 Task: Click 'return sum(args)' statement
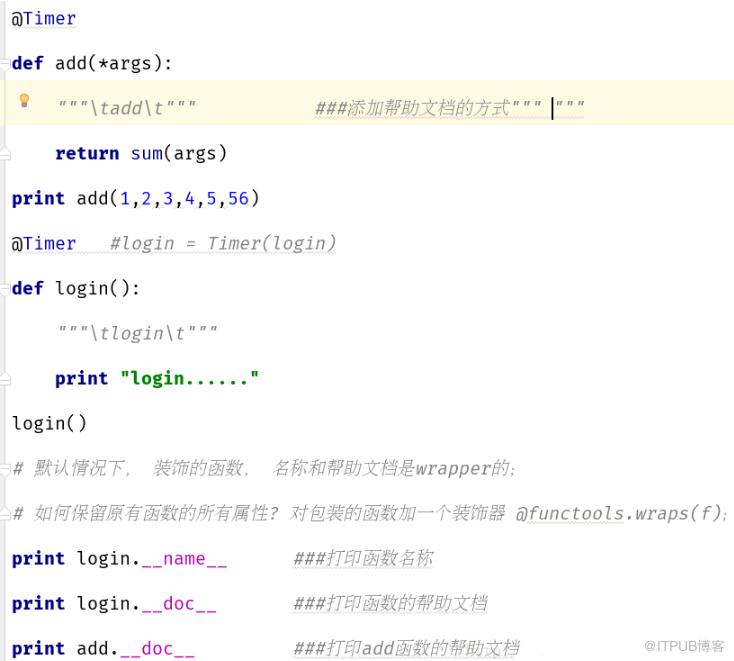(x=141, y=153)
